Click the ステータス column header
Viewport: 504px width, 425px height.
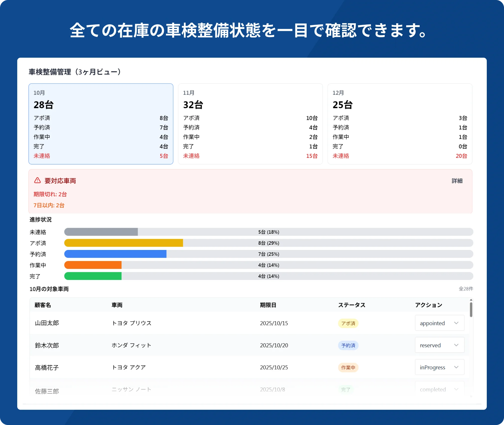(352, 305)
